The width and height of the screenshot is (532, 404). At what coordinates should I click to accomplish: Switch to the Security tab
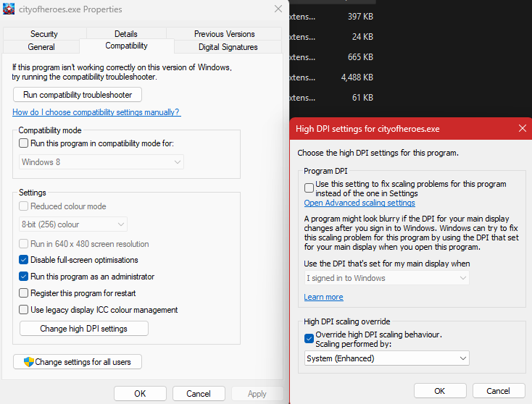click(44, 34)
